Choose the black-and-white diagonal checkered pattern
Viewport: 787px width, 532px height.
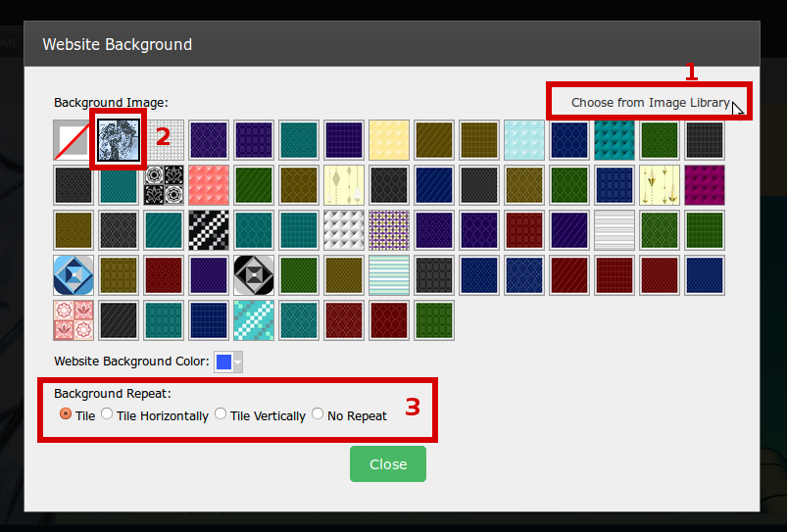tap(209, 230)
